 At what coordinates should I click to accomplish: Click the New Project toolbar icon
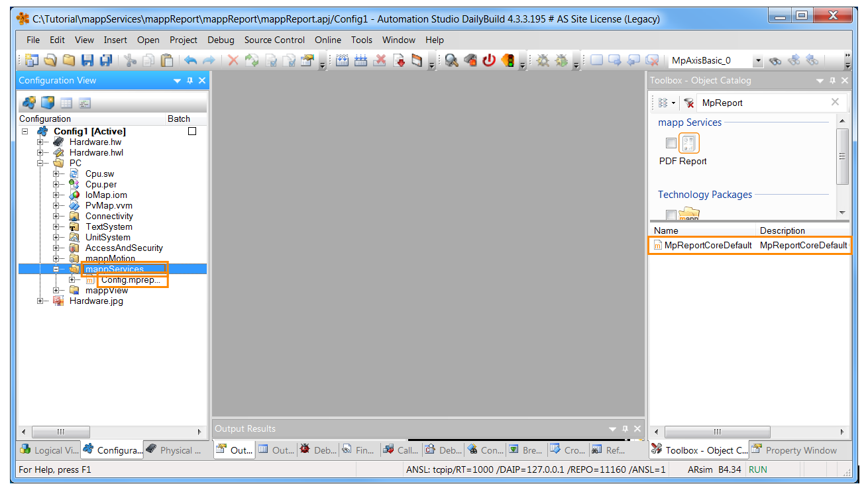pyautogui.click(x=32, y=60)
